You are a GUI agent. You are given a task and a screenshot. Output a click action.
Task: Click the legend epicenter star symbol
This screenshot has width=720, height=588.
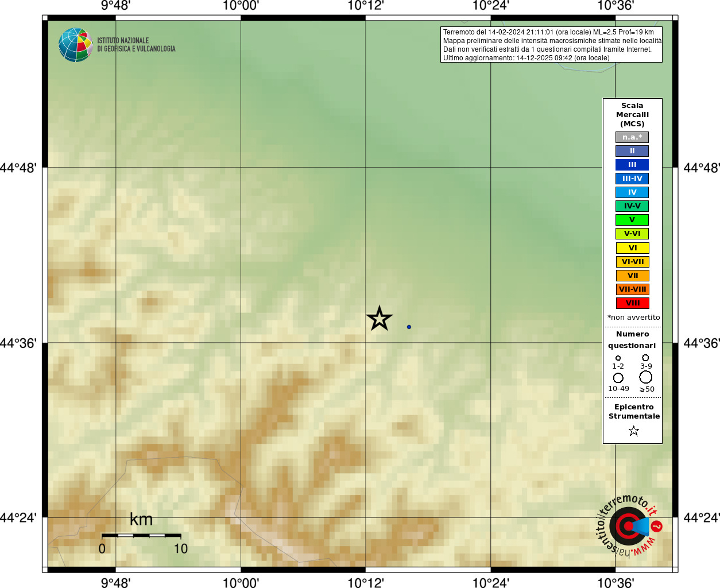point(633,431)
